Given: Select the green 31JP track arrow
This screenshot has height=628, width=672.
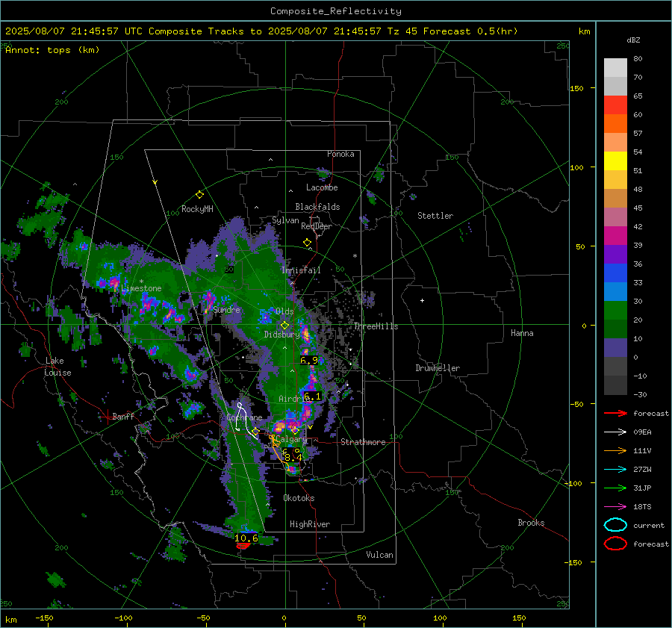Looking at the screenshot, I should pos(615,488).
